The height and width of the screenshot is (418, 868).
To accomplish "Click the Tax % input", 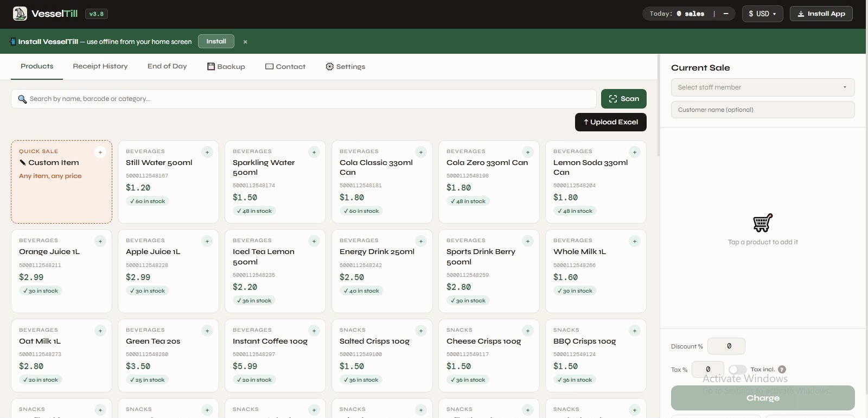I will [x=708, y=369].
